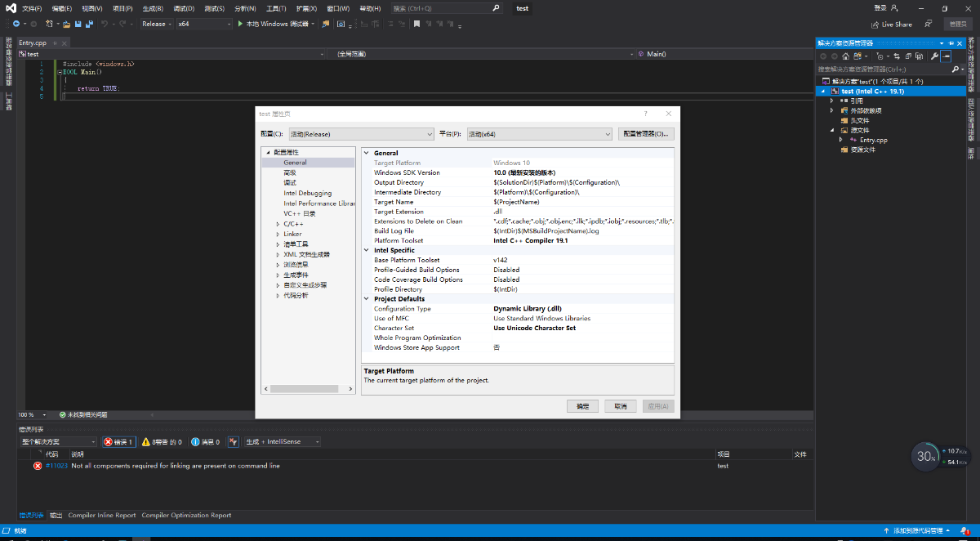
Task: Click the Home icon in Solution Explorer
Action: (x=846, y=56)
